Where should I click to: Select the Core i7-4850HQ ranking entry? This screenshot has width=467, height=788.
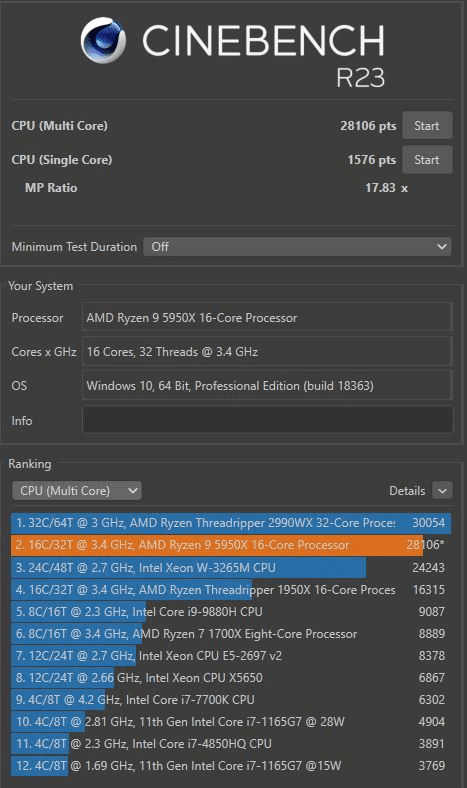[231, 744]
